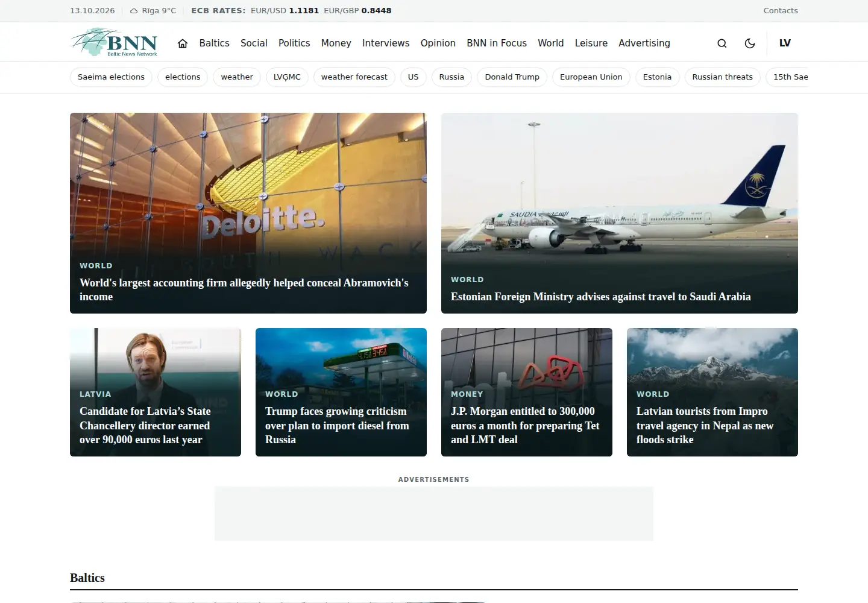Image resolution: width=868 pixels, height=603 pixels.
Task: Open the Politics section
Action: 294,43
